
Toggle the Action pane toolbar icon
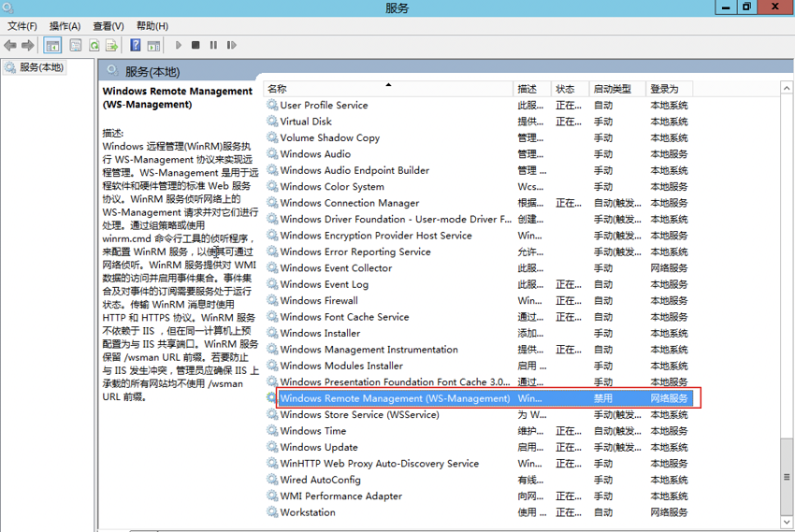click(153, 46)
